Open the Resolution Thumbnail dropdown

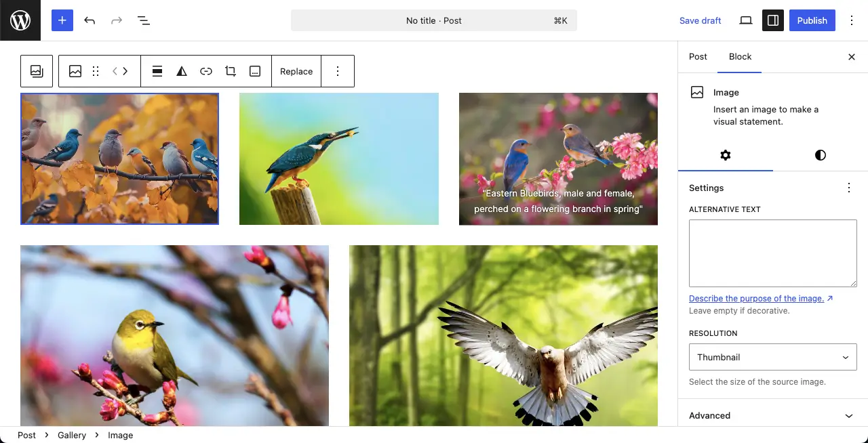click(x=772, y=357)
